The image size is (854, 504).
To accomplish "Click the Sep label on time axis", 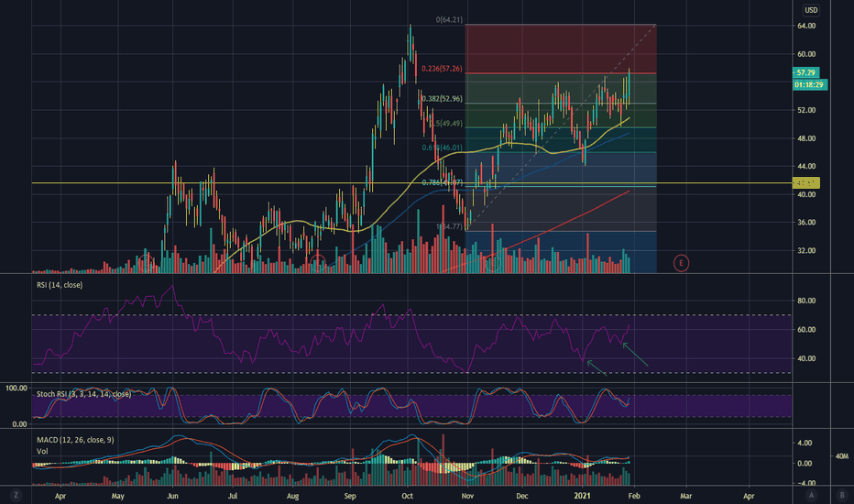I will click(x=350, y=496).
